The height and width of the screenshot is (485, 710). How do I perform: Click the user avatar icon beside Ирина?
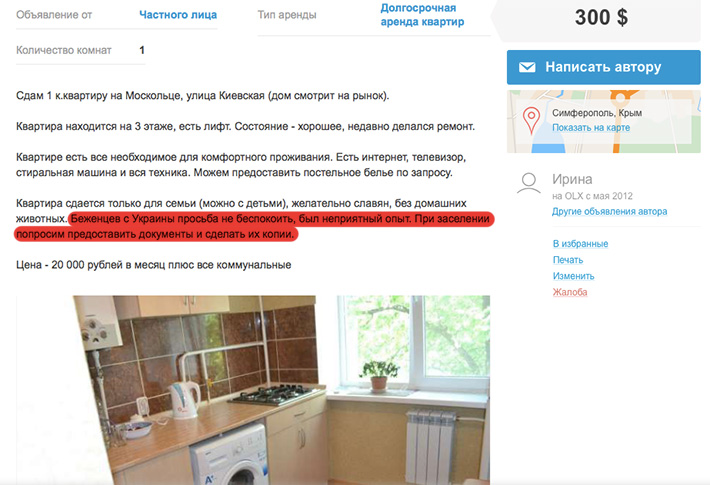(528, 183)
